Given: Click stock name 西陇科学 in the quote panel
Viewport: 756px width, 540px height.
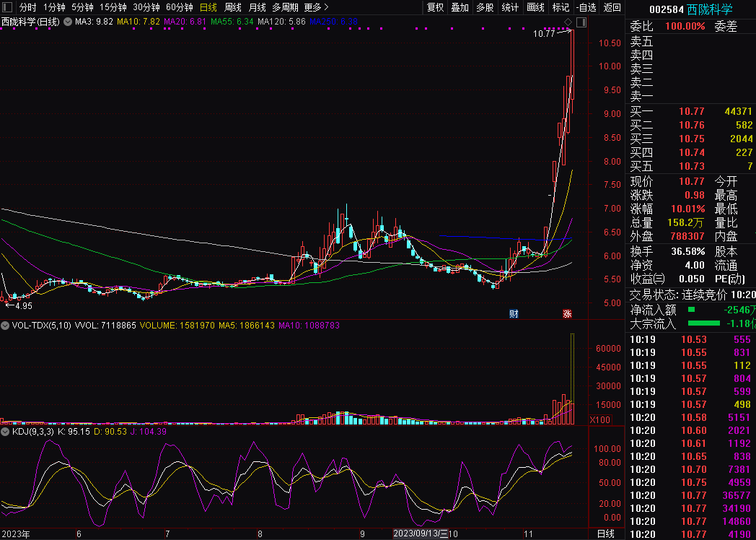Looking at the screenshot, I should (709, 9).
